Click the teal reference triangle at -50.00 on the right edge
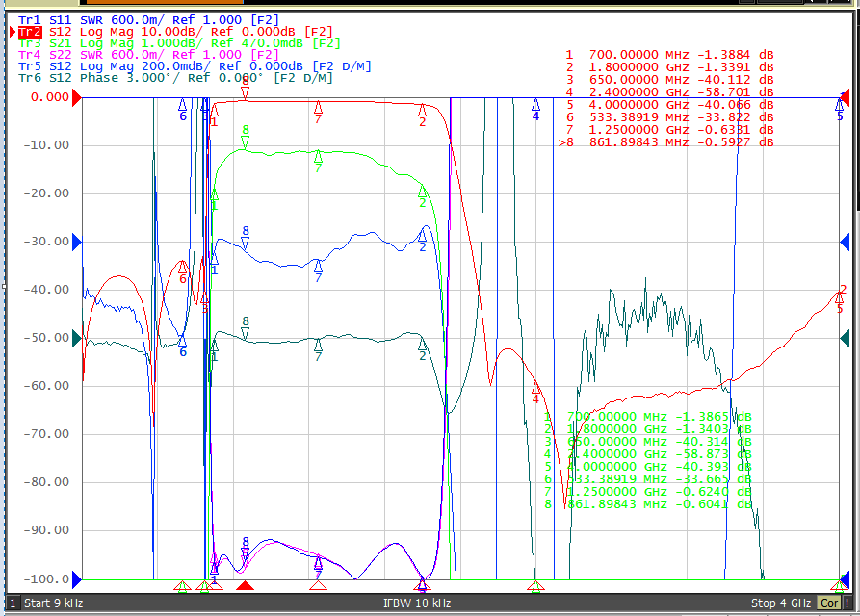860x616 pixels. [x=845, y=338]
